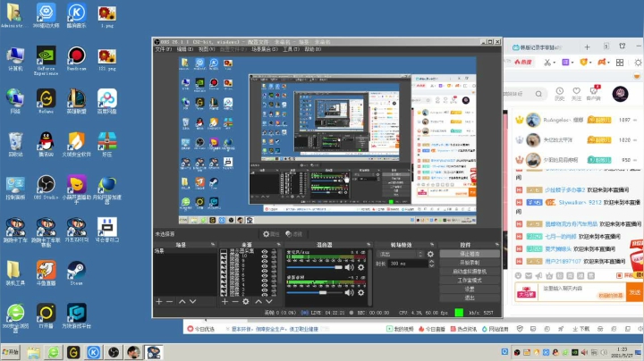
Task: Open the 工具(T) menu in OBS
Action: [x=291, y=49]
